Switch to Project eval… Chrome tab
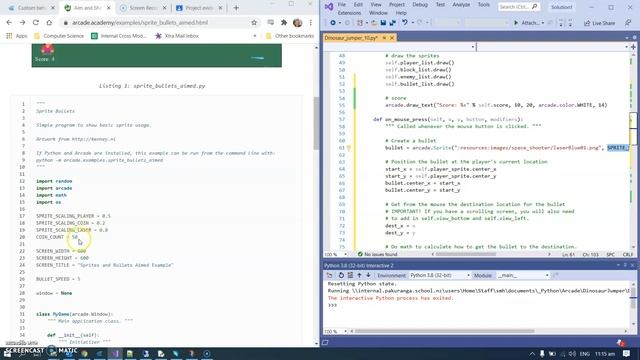 point(199,8)
